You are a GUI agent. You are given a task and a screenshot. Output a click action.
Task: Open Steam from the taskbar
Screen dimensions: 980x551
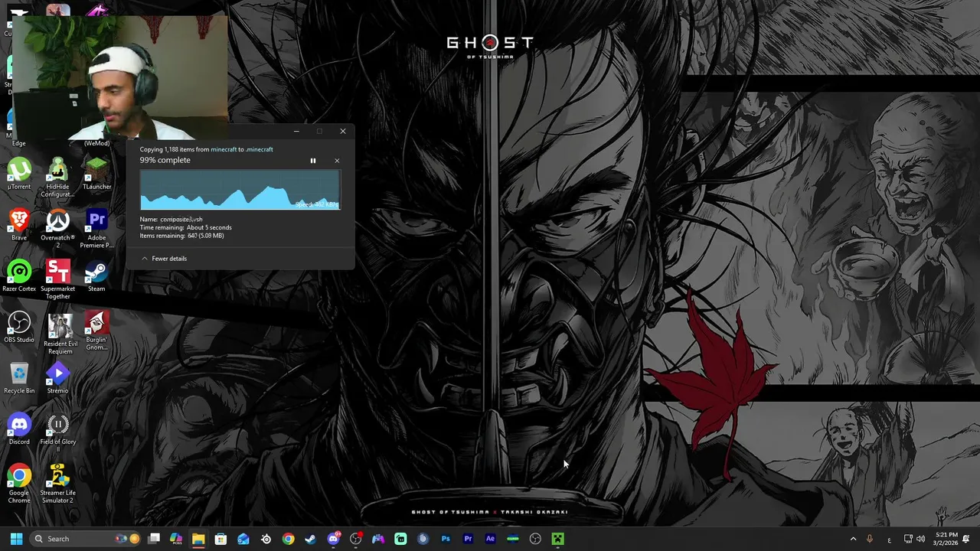coord(310,539)
